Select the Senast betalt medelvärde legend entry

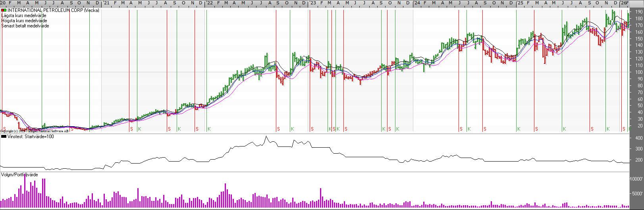pos(25,26)
